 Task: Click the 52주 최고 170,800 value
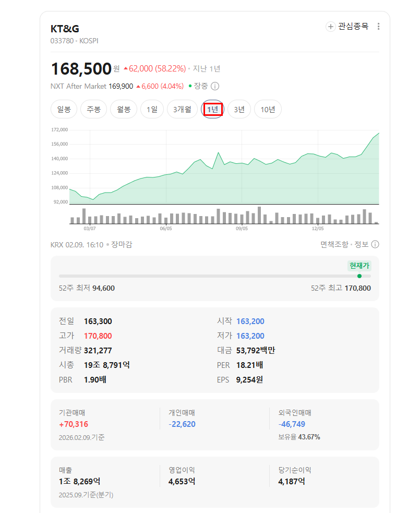click(x=357, y=288)
